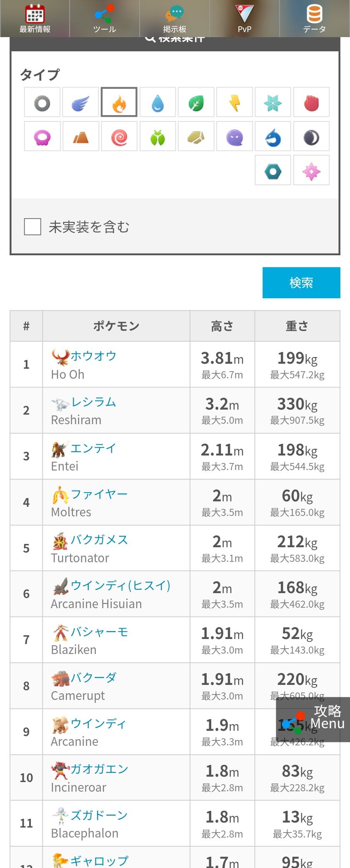Select the Water type droplet icon
Viewport: 350px width, 868px height.
click(x=157, y=102)
